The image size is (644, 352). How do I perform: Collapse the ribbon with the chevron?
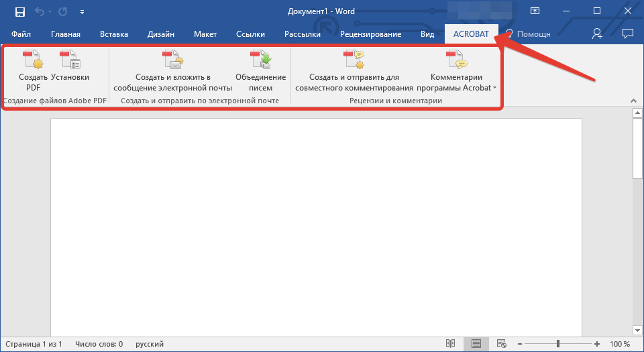point(633,101)
